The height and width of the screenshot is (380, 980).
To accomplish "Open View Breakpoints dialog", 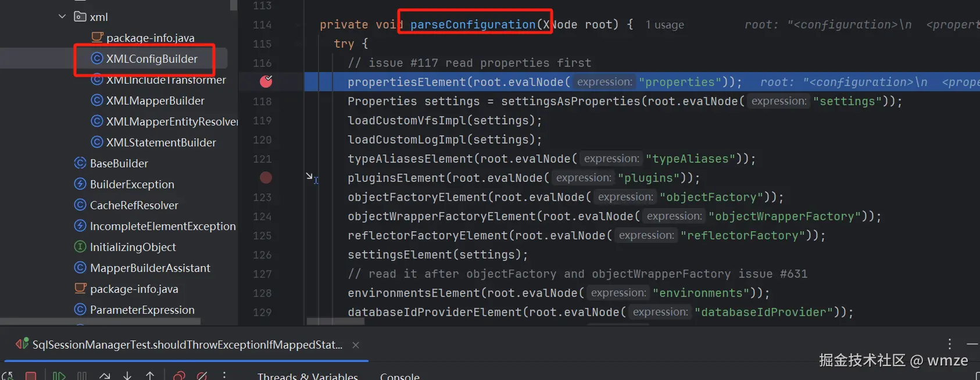I will 180,377.
